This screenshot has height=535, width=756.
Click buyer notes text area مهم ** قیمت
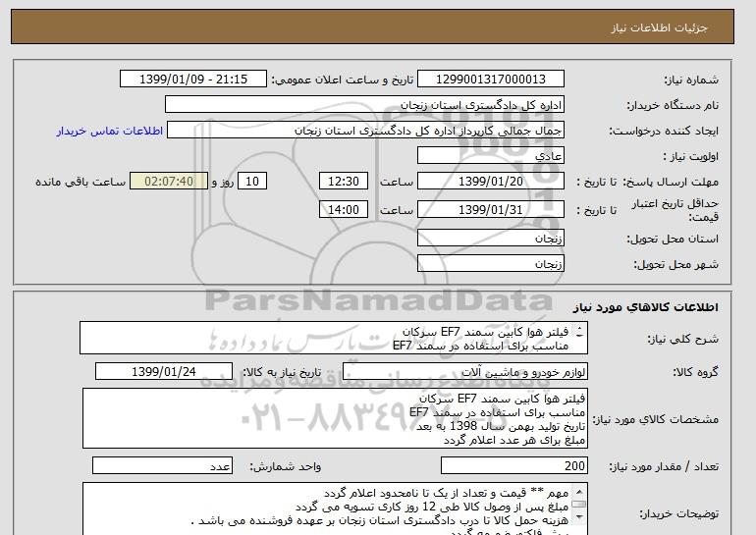[335, 508]
